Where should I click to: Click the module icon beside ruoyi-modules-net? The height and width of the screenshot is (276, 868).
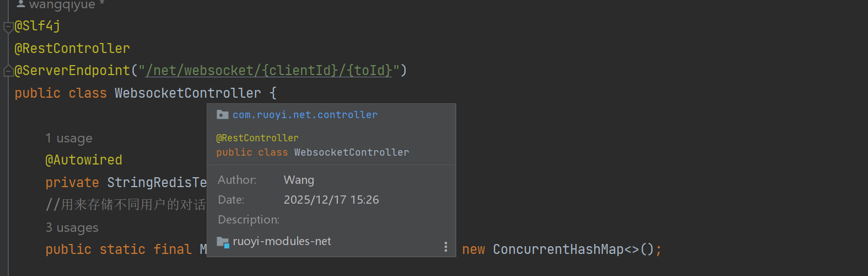(x=223, y=242)
